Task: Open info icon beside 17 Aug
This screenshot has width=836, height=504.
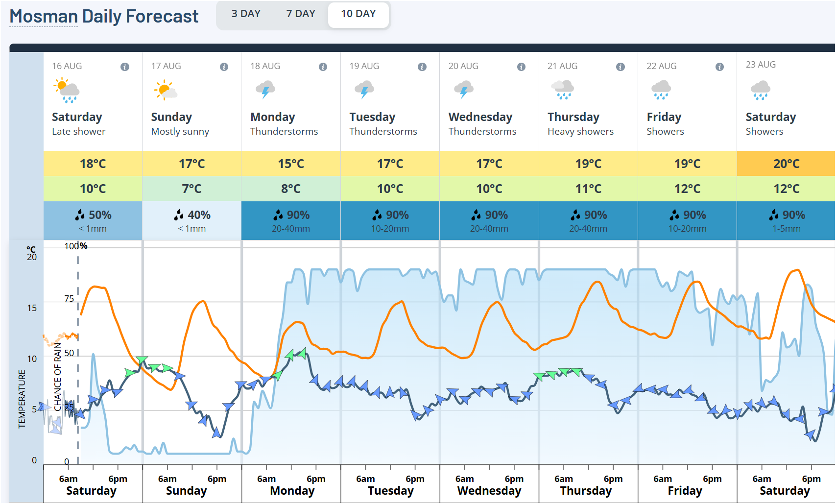Action: 224,67
